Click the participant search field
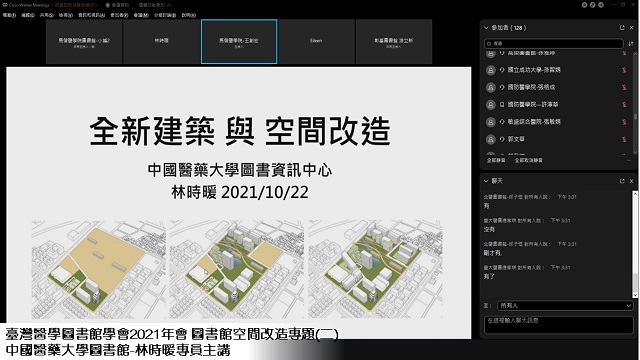 554,43
